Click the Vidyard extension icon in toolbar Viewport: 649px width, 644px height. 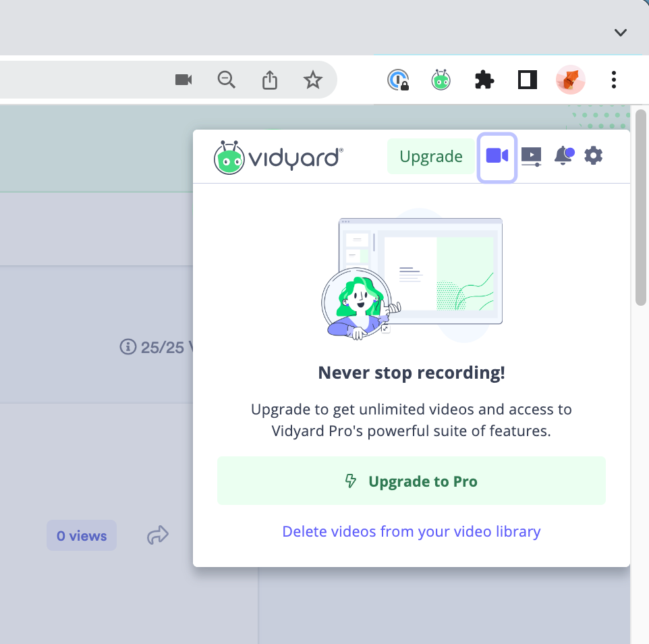pos(441,80)
